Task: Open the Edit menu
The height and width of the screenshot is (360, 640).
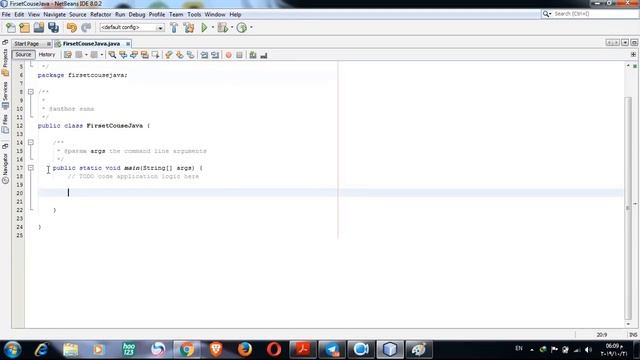Action: pyautogui.click(x=19, y=14)
